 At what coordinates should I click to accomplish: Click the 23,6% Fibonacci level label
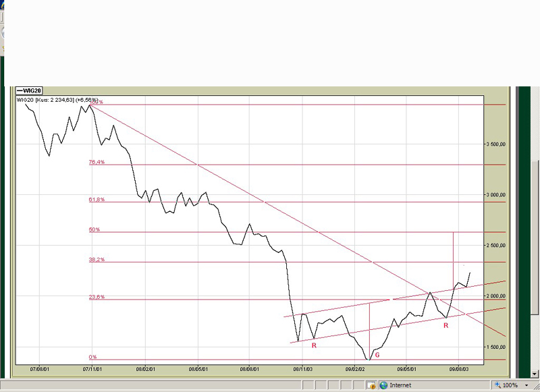pyautogui.click(x=97, y=297)
